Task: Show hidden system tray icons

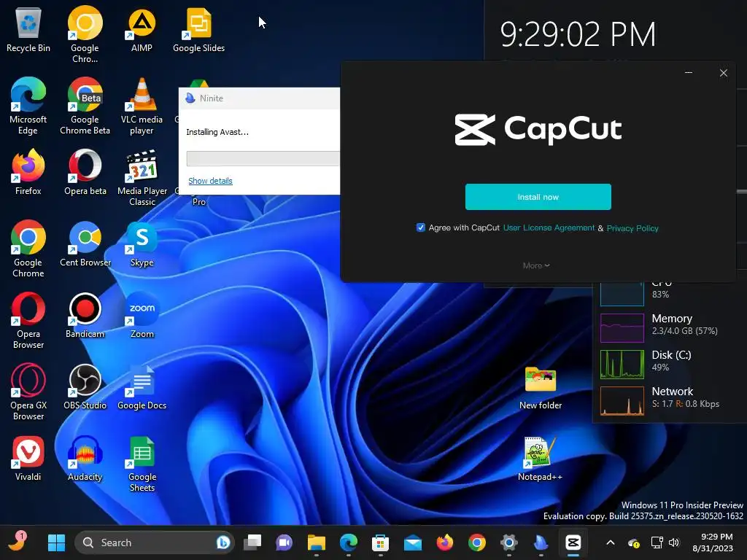Action: [611, 542]
